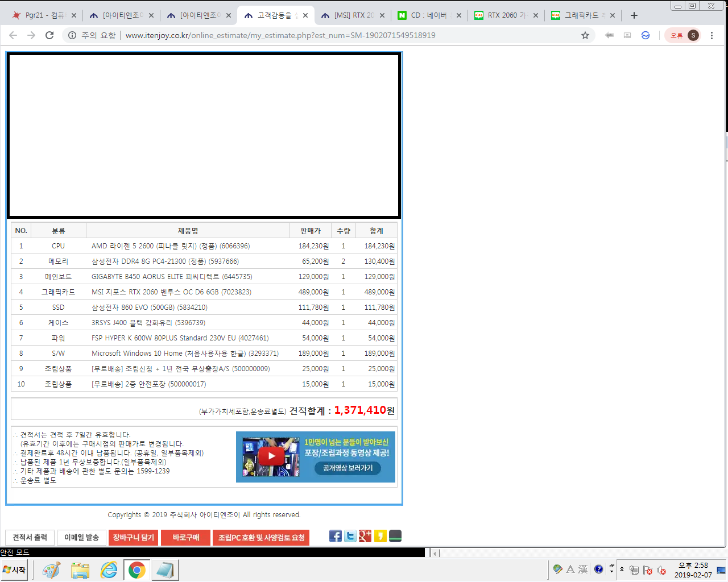This screenshot has height=582, width=728.
Task: Close the 그래픽카드 tab
Action: (613, 15)
